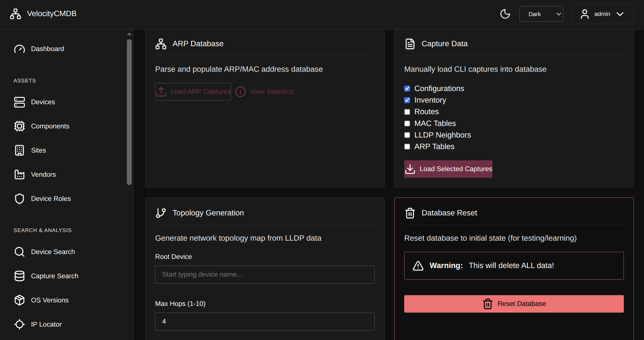Viewport: 644px width, 340px height.
Task: Click the Device Roles shield icon
Action: click(19, 199)
